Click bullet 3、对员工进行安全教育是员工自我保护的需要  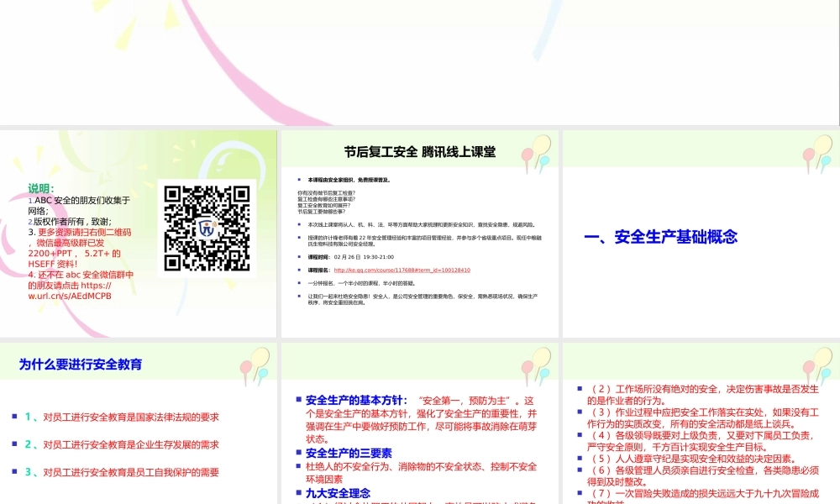pos(122,472)
